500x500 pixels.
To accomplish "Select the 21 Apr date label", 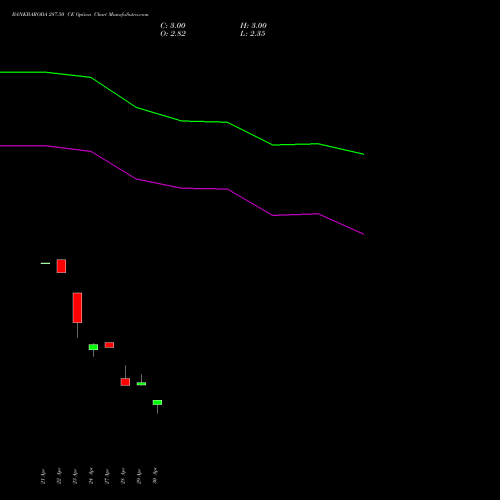I will click(x=43, y=476).
